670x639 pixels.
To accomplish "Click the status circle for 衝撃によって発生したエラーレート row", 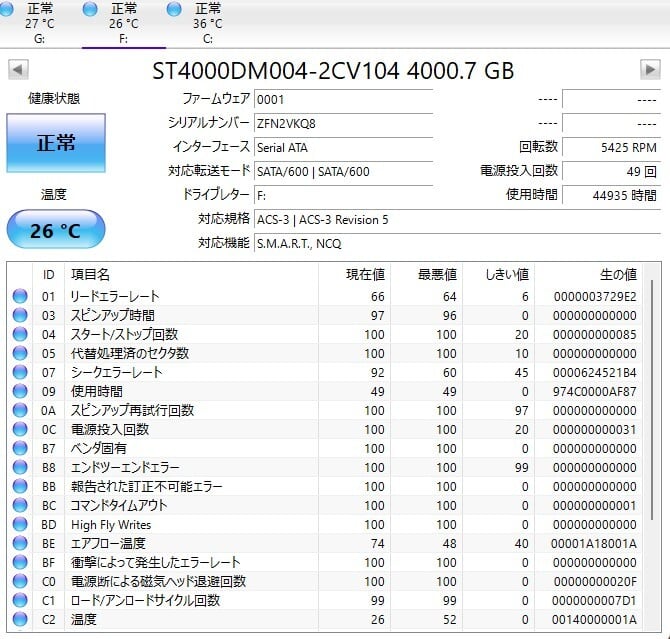I will 20,562.
